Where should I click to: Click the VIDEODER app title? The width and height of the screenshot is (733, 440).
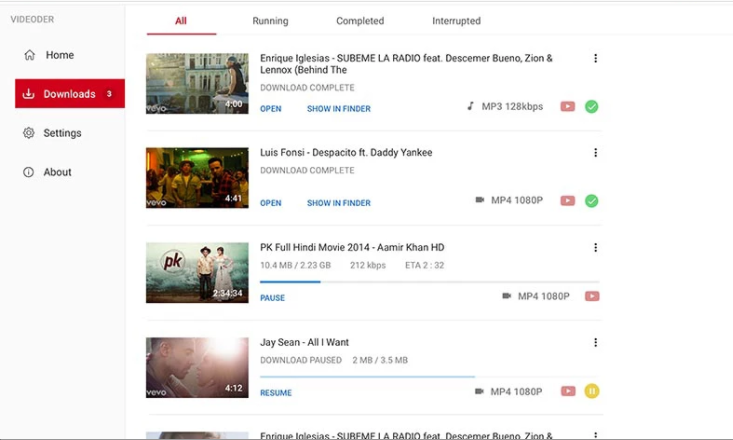pos(32,19)
